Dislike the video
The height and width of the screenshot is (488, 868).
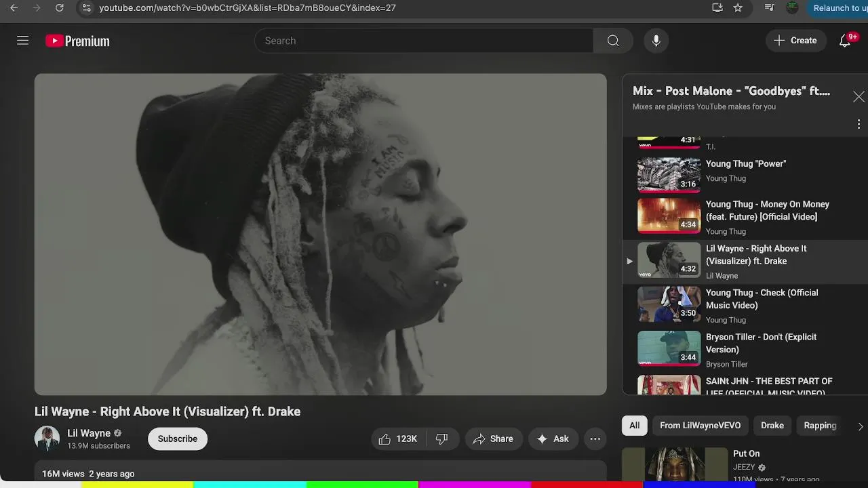[441, 439]
